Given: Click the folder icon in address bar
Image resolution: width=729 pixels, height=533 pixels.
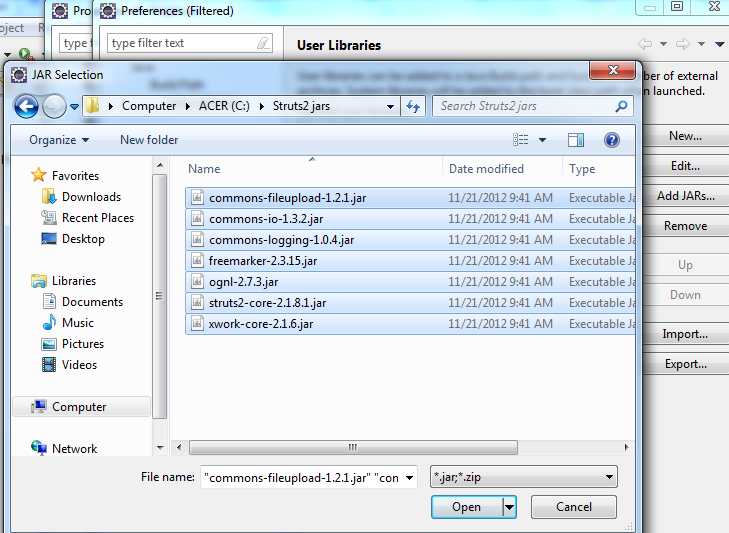Looking at the screenshot, I should 93,106.
